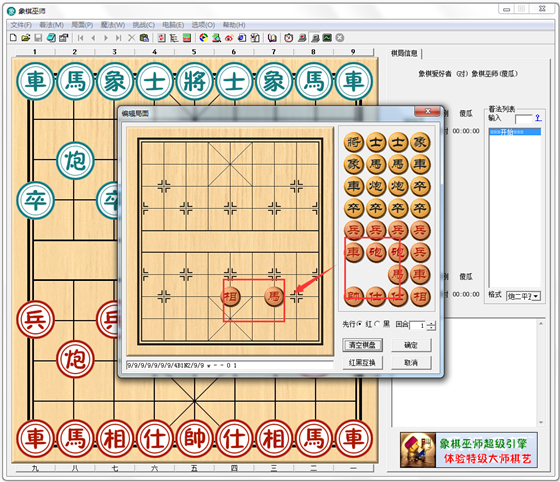Viewport: 560px width, 482px height.
Task: Click the teal book toolbar icon
Action: [x=51, y=37]
